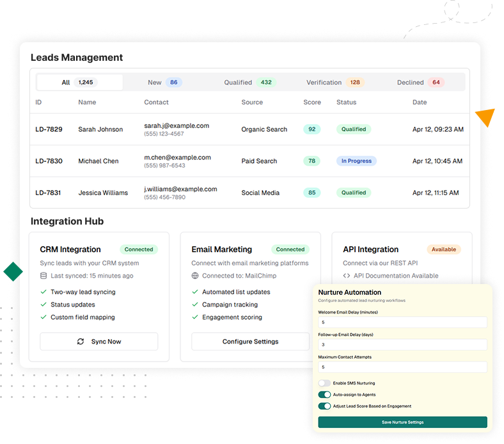Image resolution: width=504 pixels, height=444 pixels.
Task: Sort by the Source column header
Action: click(253, 102)
